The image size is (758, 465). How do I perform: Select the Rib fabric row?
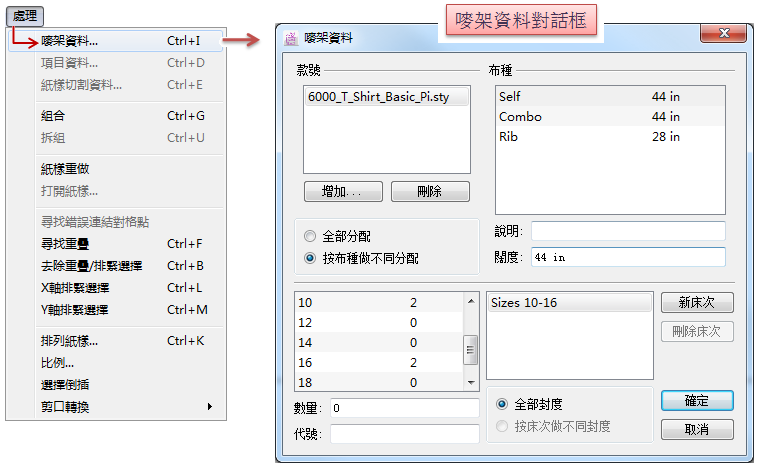610,137
